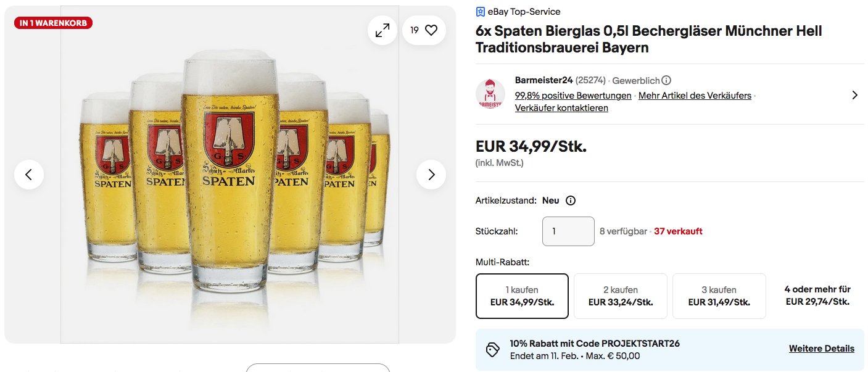
Task: Open Barmeister24 seller name link
Action: click(544, 80)
